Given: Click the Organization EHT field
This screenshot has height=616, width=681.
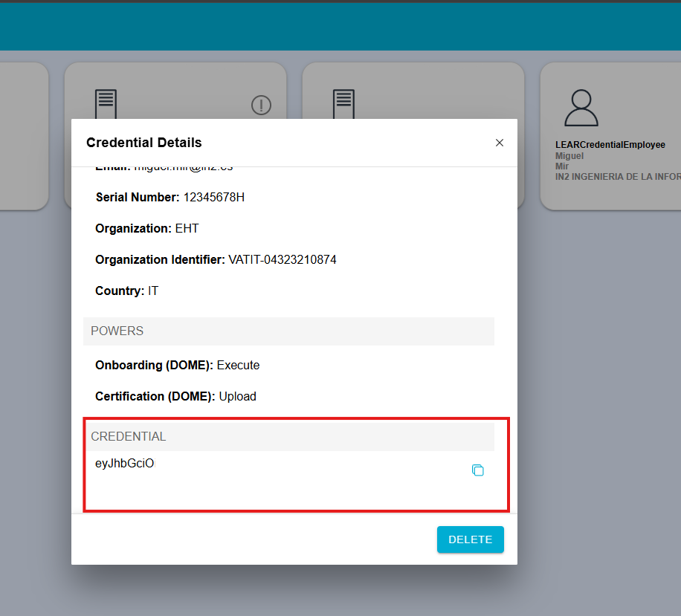Looking at the screenshot, I should coord(147,229).
